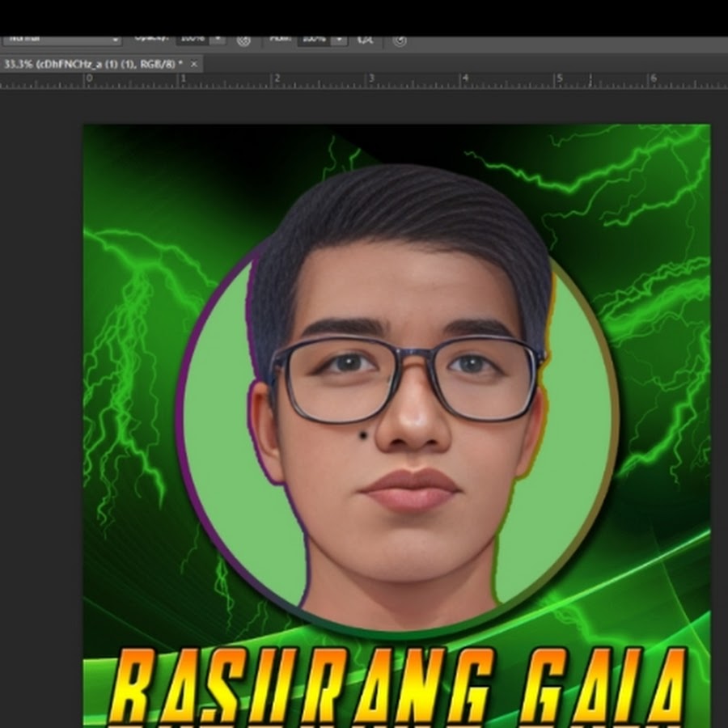This screenshot has height=728, width=728.
Task: Open the Flow slider dropdown arrow
Action: [340, 40]
